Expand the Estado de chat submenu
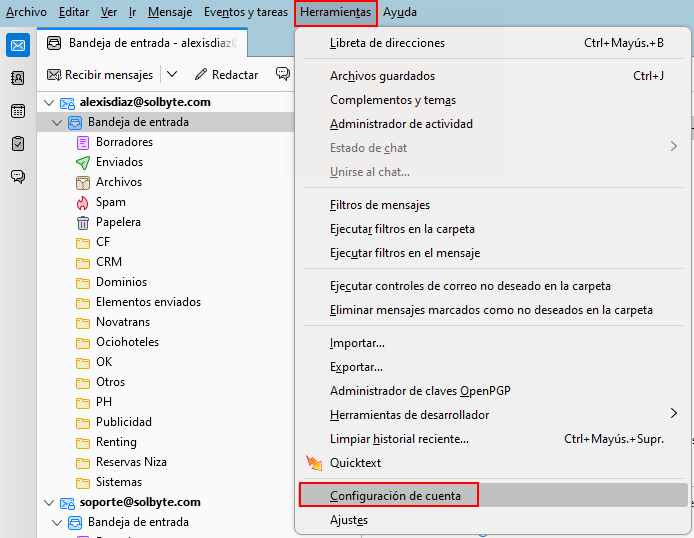Image resolution: width=694 pixels, height=538 pixels. 673,146
